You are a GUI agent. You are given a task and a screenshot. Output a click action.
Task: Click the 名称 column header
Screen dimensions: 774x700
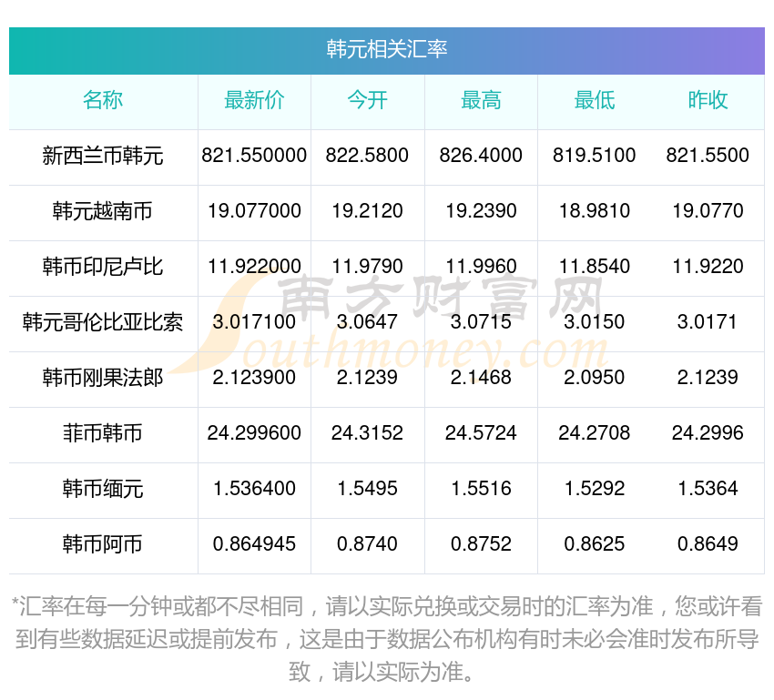pos(103,100)
